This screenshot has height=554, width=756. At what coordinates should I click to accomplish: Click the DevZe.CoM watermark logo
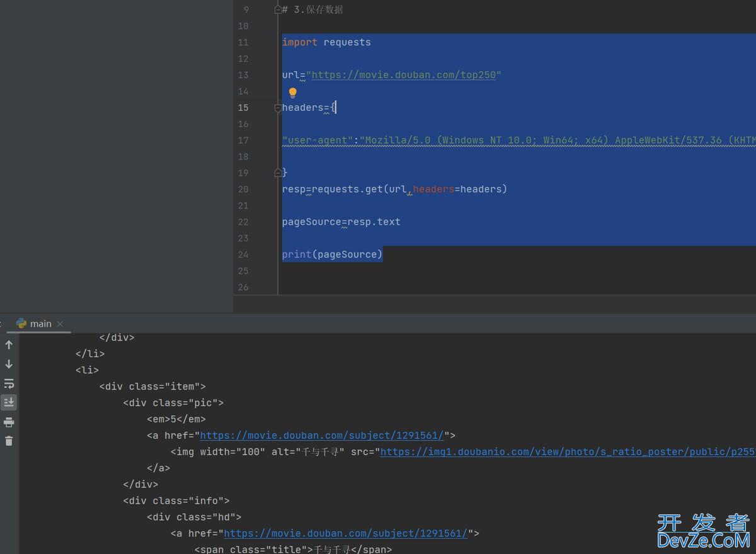click(x=703, y=532)
